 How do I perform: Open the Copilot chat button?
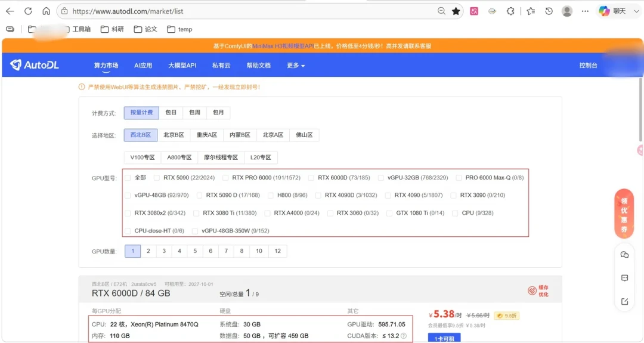612,11
